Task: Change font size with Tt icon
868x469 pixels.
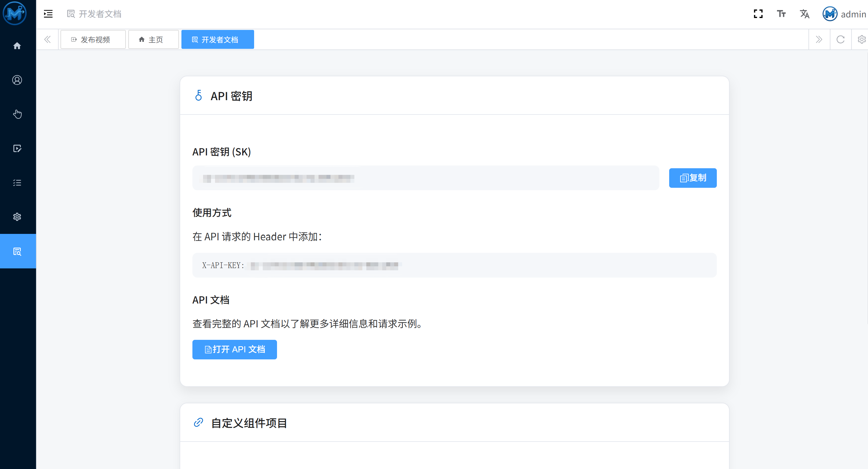Action: tap(781, 14)
